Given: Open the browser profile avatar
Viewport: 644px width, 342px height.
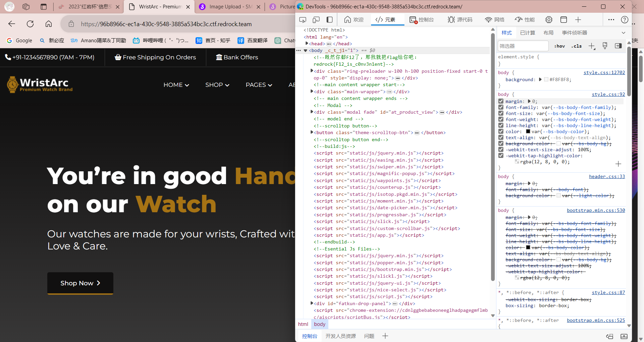Looking at the screenshot, I should click(x=9, y=6).
